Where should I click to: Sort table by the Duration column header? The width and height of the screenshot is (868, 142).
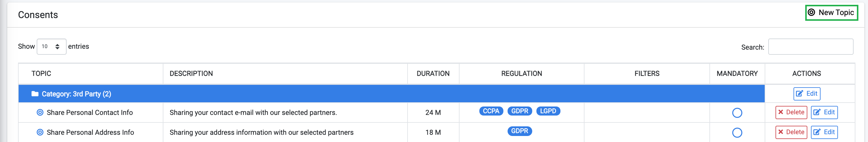[x=433, y=73]
